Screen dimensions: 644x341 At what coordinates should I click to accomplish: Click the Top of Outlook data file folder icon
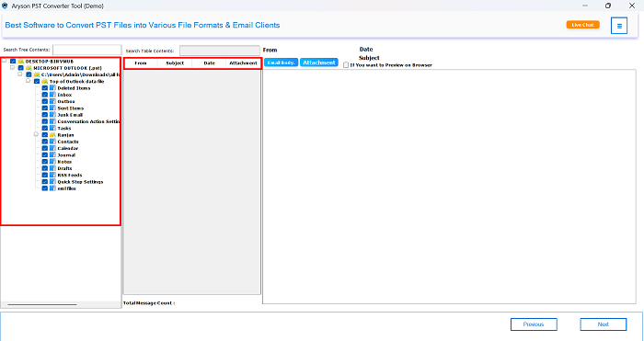(x=45, y=81)
